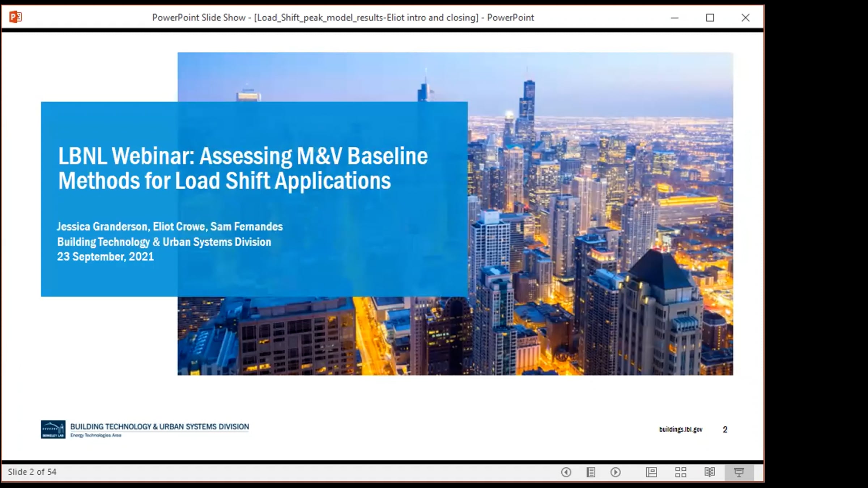Screen dimensions: 868x488
Task: Click the buildings.lbl.gov link text
Action: [681, 429]
